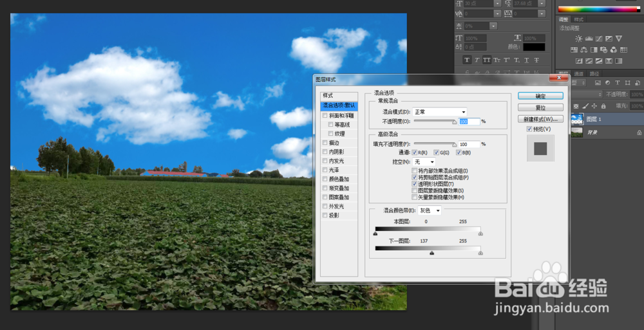
Task: Add a Photo Filter adjustment
Action: [x=603, y=50]
